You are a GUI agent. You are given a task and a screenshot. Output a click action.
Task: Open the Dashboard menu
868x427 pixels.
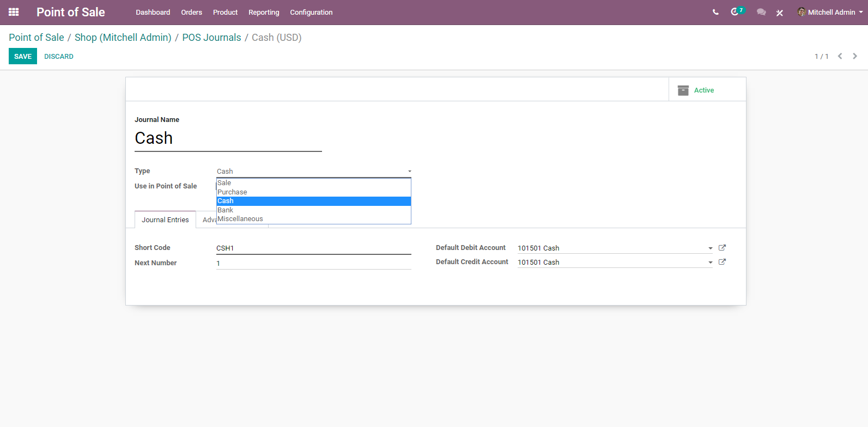coord(153,12)
